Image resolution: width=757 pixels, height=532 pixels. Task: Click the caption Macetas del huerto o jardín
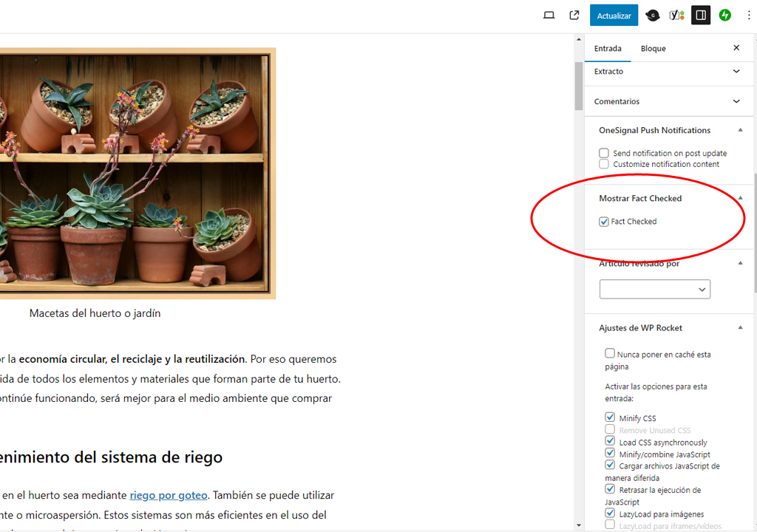click(95, 313)
